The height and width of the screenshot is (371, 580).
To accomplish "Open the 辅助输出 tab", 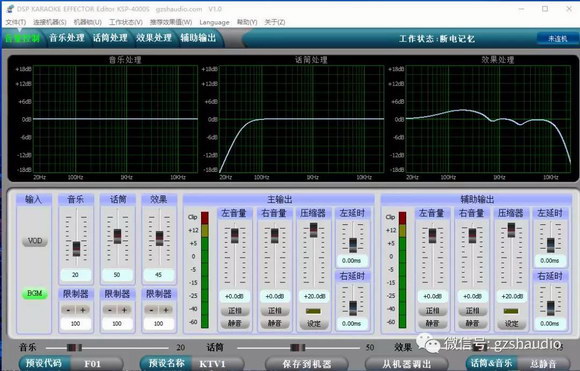I will 198,38.
